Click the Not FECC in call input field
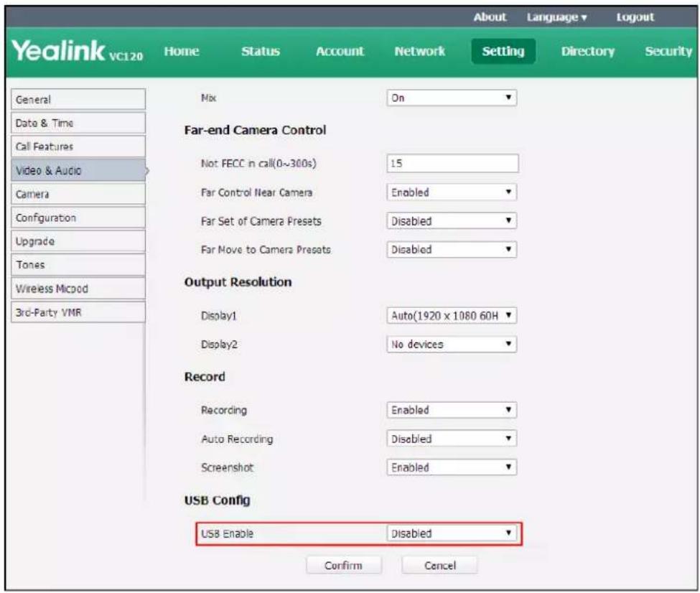This screenshot has height=593, width=700. click(x=453, y=164)
